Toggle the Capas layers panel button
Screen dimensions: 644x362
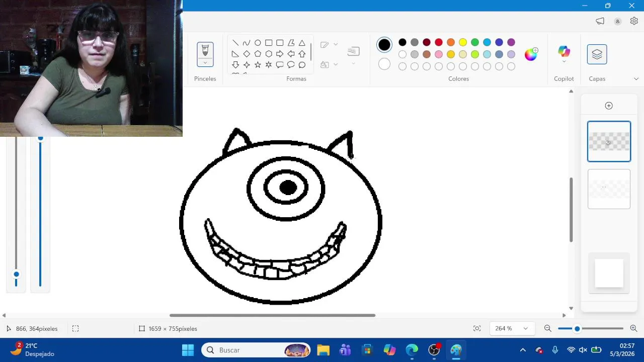pyautogui.click(x=597, y=54)
